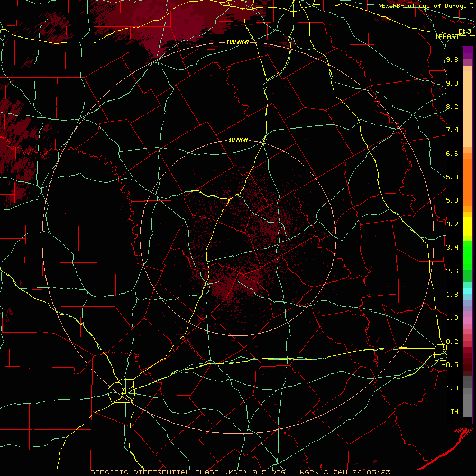
Task: Click the 3.4 scale label
Action: pyautogui.click(x=452, y=248)
